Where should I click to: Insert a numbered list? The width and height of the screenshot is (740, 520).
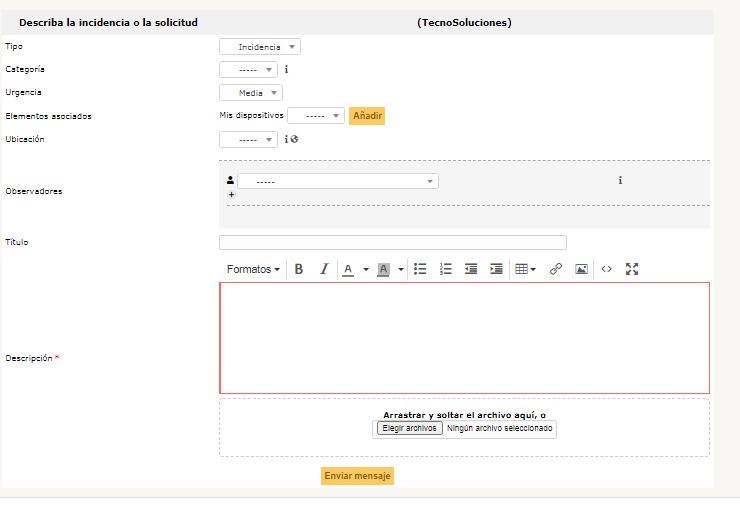pos(446,269)
